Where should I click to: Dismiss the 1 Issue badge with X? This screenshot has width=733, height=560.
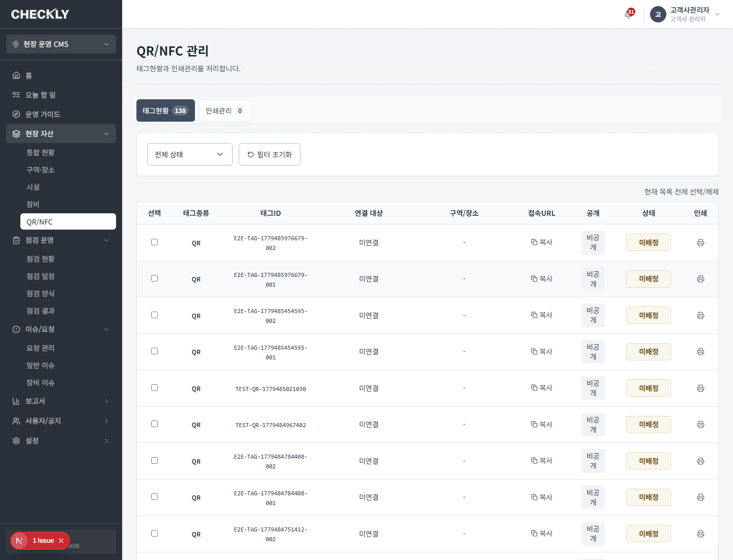(x=61, y=541)
